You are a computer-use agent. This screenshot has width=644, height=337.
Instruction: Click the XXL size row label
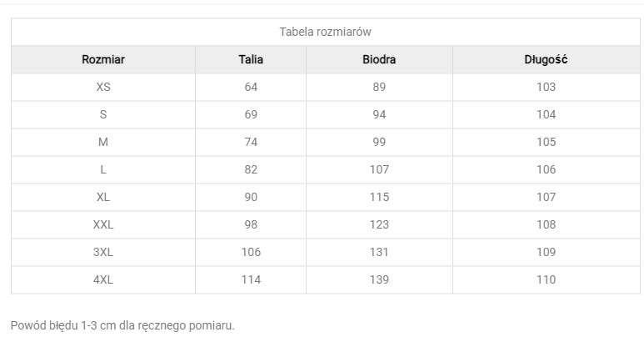coord(103,224)
